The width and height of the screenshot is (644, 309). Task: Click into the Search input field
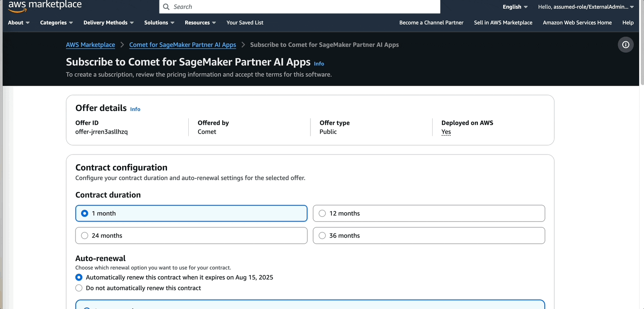coord(302,7)
